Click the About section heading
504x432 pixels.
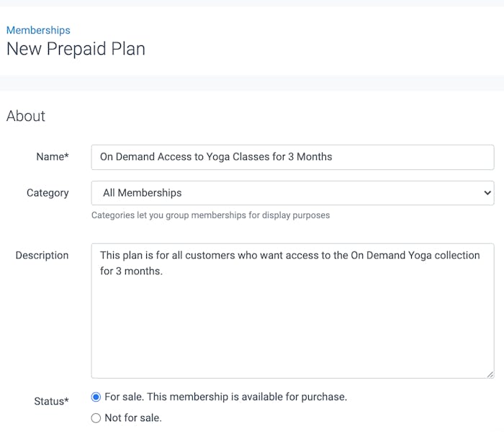26,116
